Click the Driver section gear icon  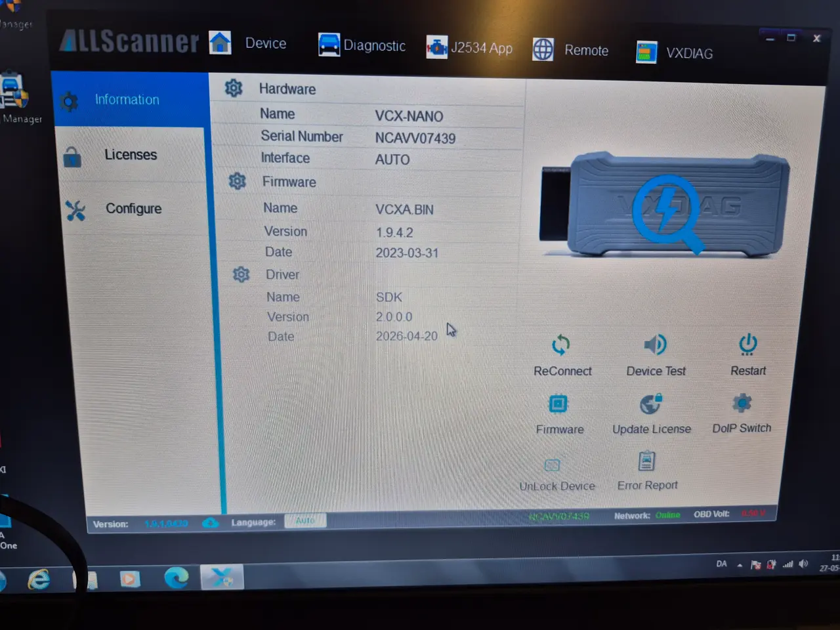pos(241,274)
